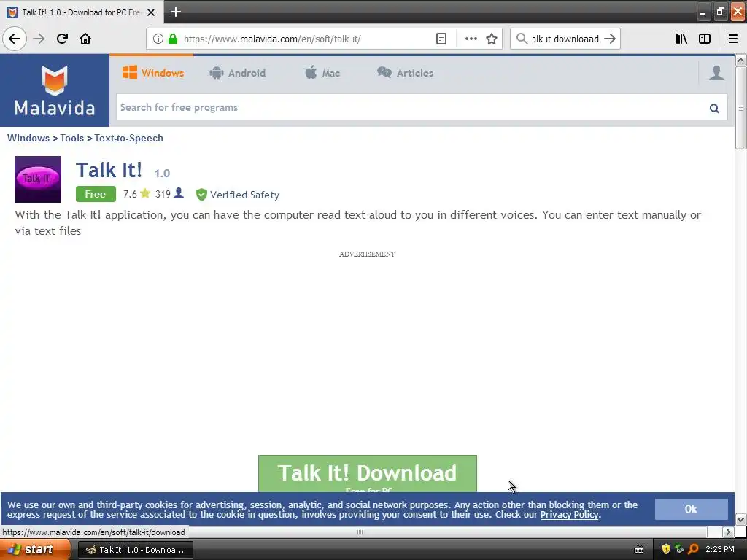Click the network connection tray icon
The image size is (747, 560).
(x=679, y=549)
